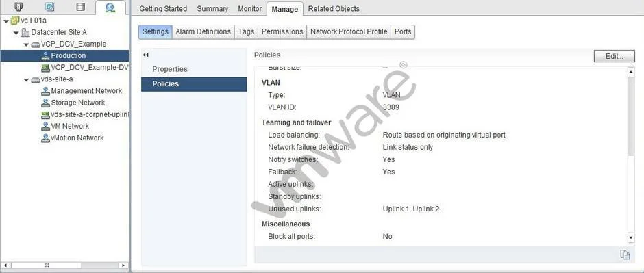Open the Getting Started tab
This screenshot has height=273, width=644.
click(163, 9)
